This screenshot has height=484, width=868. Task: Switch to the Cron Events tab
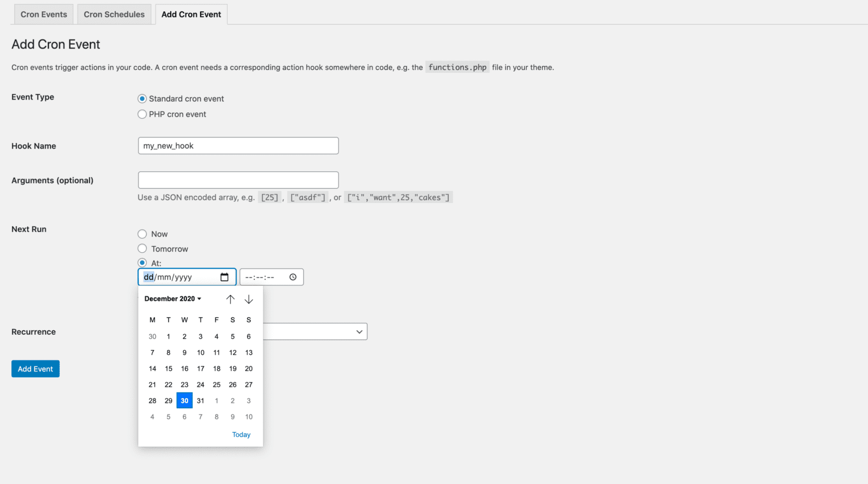(44, 14)
